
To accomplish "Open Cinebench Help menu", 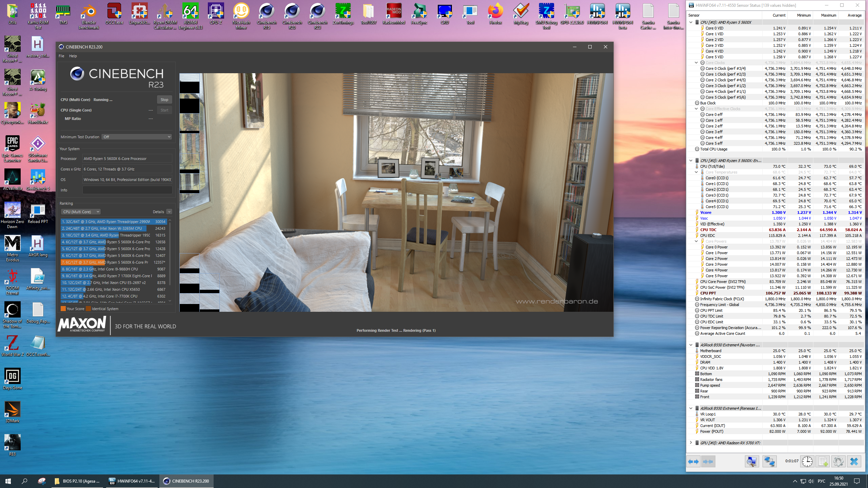I will (x=73, y=56).
